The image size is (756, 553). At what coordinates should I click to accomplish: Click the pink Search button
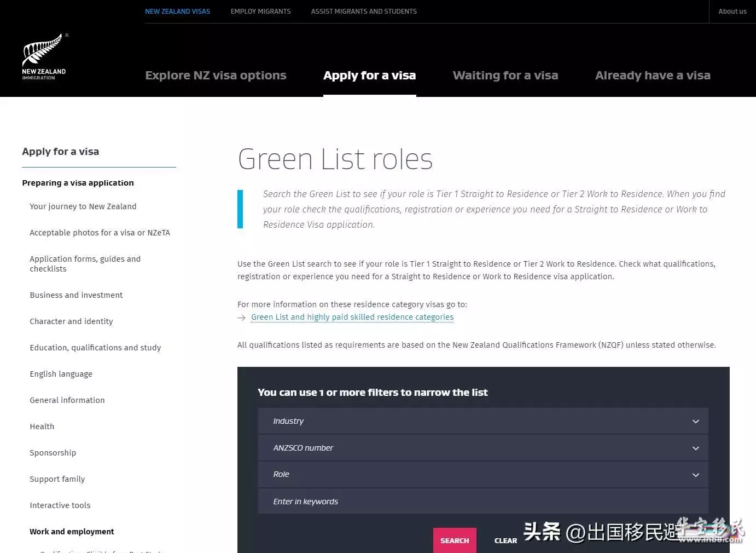pos(455,540)
